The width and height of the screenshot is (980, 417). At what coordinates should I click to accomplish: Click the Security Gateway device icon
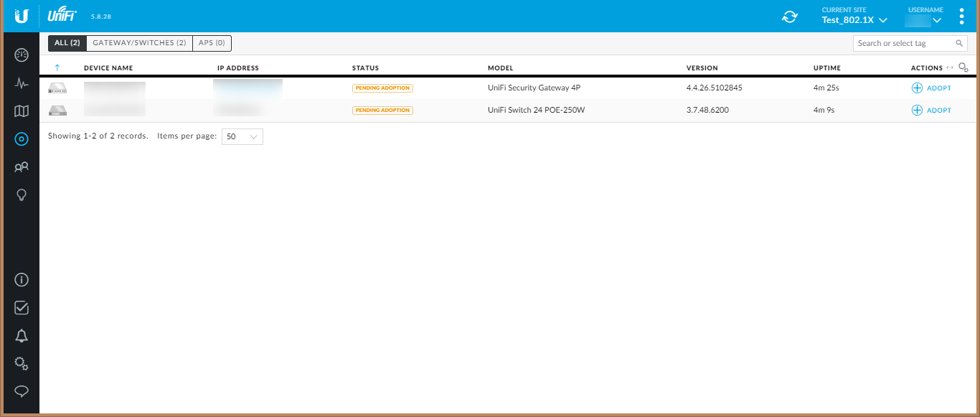[57, 88]
